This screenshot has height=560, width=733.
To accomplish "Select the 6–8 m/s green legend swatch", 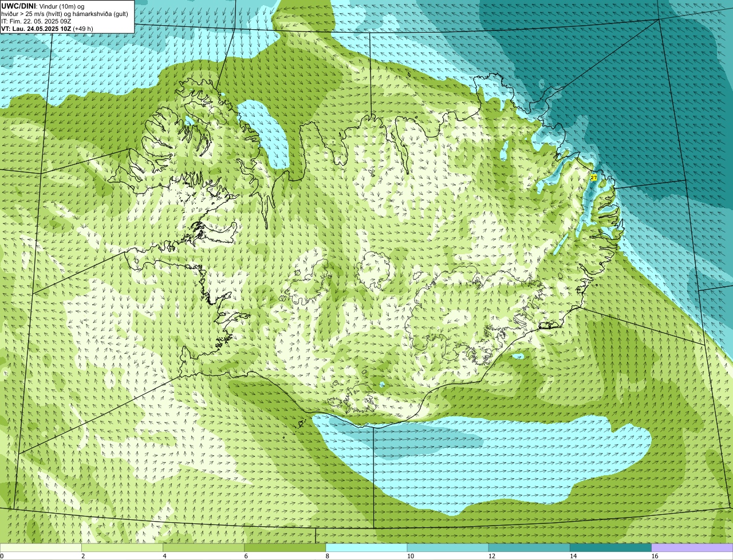I will pyautogui.click(x=285, y=548).
